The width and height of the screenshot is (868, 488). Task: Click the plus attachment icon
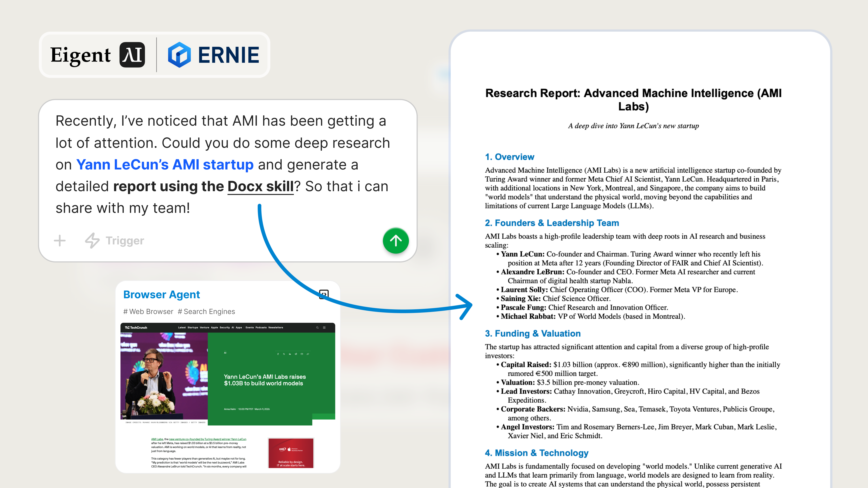point(60,240)
